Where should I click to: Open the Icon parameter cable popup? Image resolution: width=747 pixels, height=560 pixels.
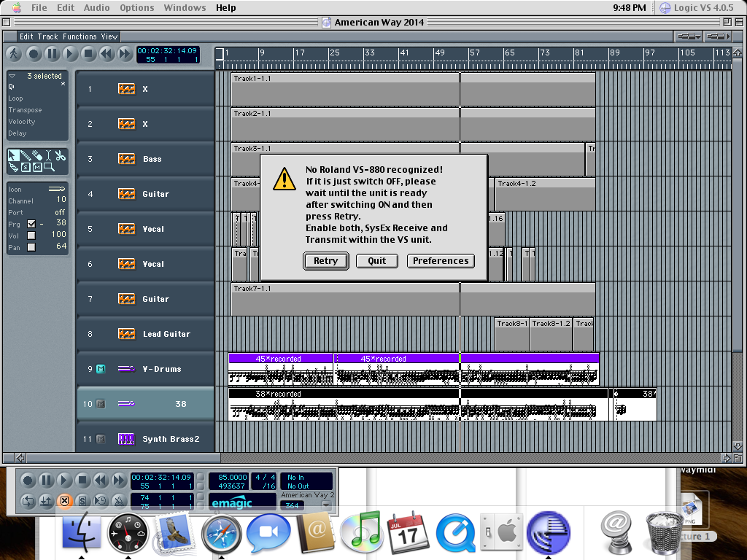click(57, 189)
